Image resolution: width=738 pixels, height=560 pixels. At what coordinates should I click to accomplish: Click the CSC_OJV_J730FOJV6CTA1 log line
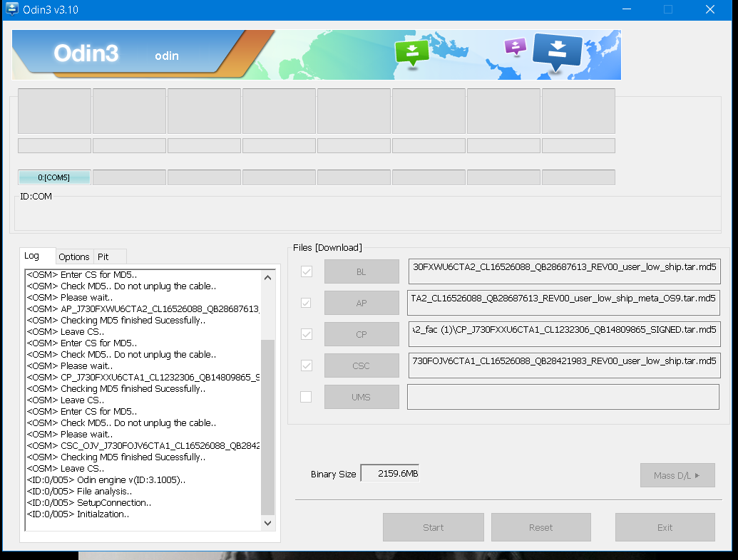coord(143,446)
